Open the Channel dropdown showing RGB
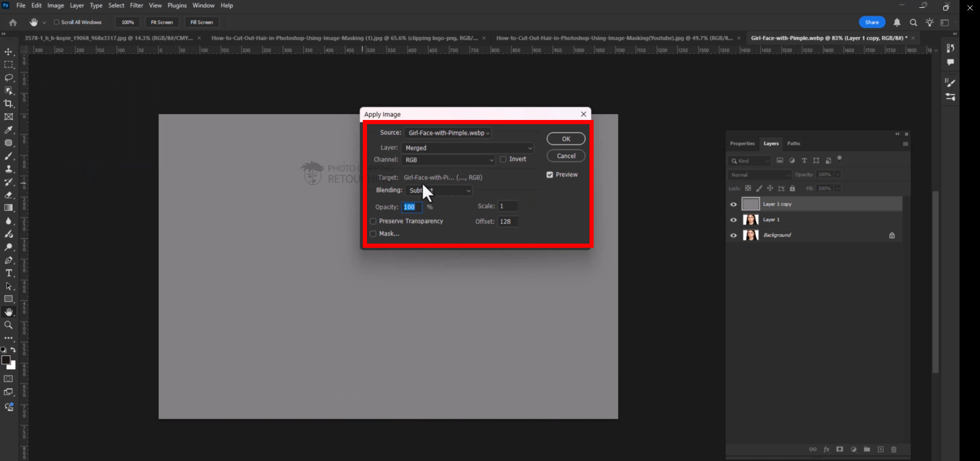This screenshot has width=980, height=461. (x=448, y=160)
